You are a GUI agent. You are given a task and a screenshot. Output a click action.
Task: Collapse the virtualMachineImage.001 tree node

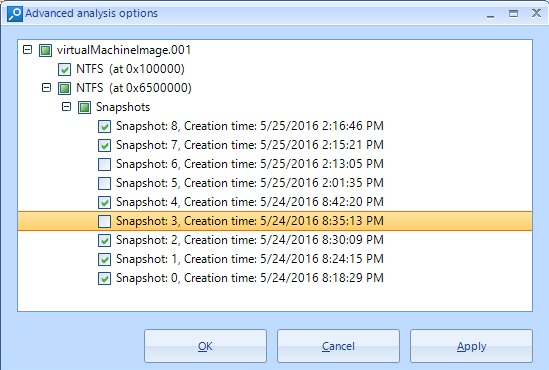click(x=27, y=49)
